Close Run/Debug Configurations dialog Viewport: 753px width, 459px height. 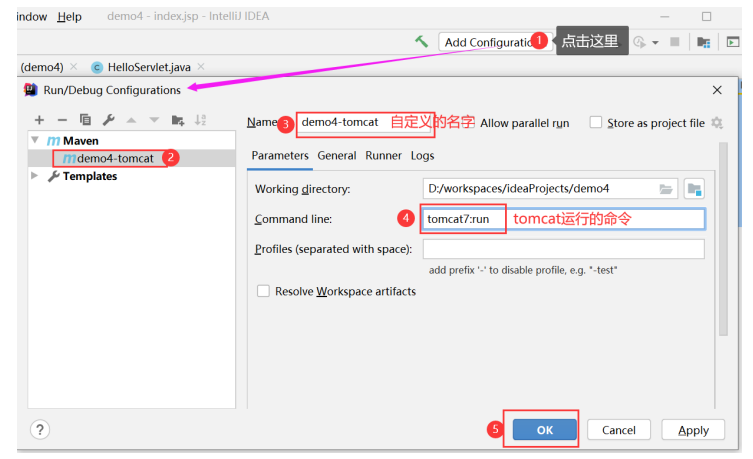pyautogui.click(x=717, y=90)
